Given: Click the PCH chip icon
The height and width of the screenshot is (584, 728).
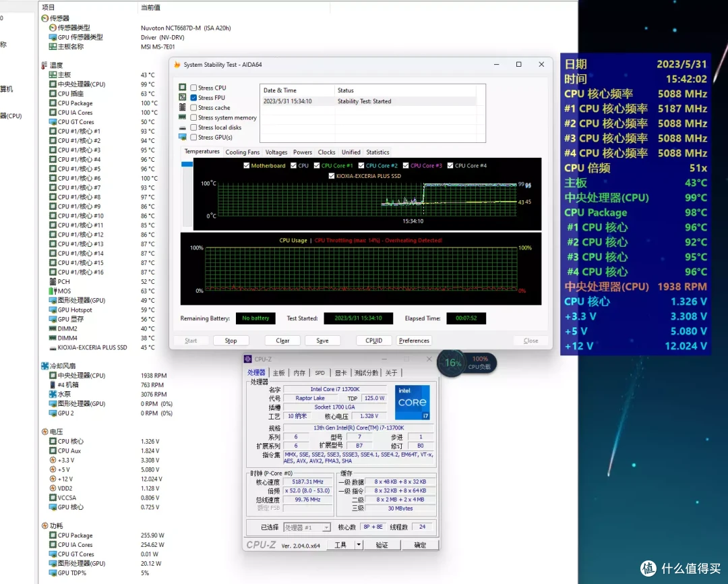Looking at the screenshot, I should [x=53, y=281].
